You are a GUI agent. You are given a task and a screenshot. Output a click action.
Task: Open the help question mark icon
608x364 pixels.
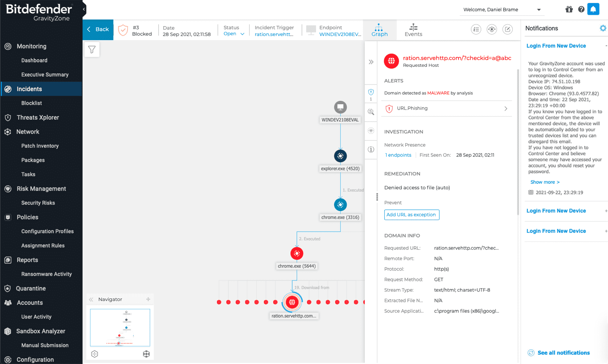pyautogui.click(x=581, y=9)
